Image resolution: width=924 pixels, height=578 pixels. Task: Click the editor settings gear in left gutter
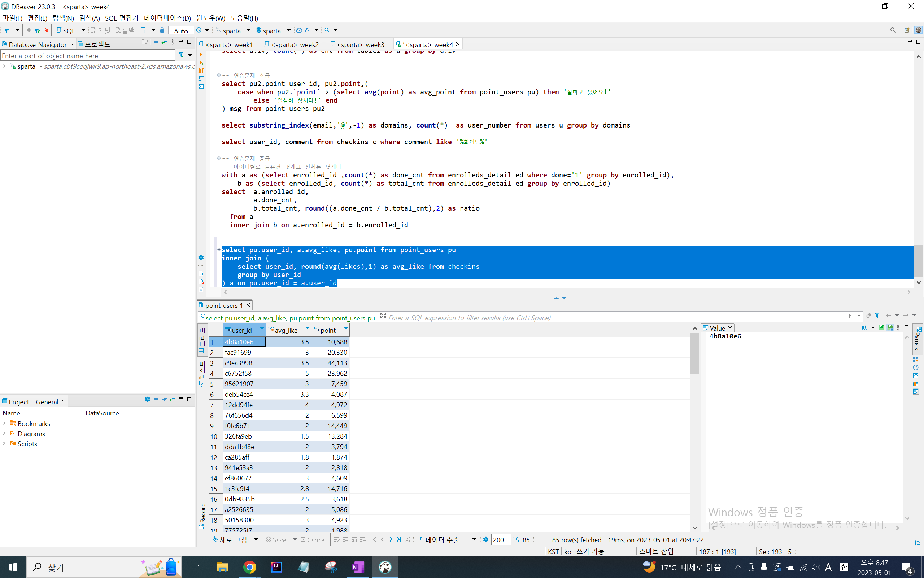(201, 258)
